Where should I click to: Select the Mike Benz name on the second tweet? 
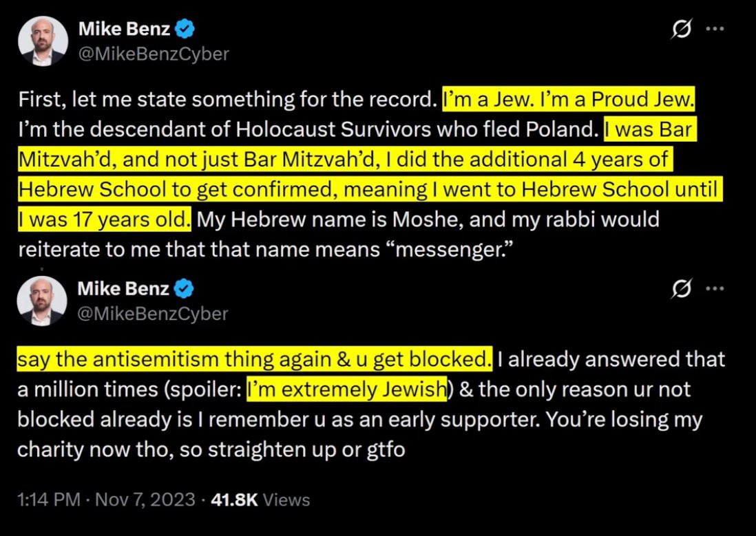[124, 288]
